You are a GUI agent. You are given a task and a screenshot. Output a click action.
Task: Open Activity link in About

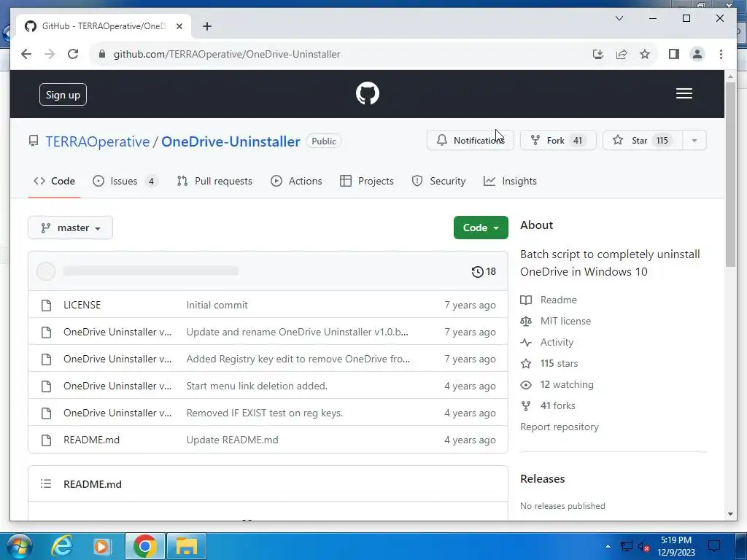tap(557, 342)
